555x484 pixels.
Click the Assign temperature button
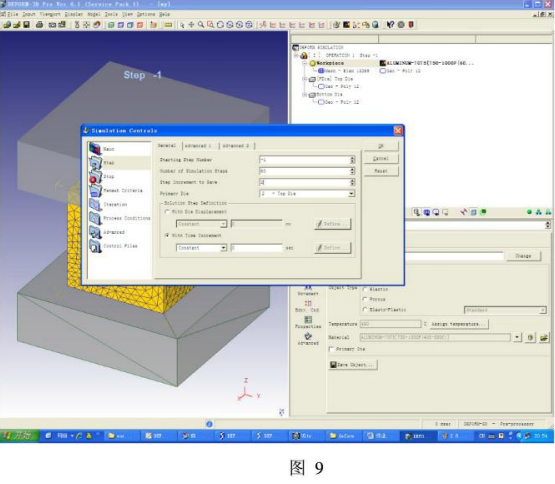[459, 324]
